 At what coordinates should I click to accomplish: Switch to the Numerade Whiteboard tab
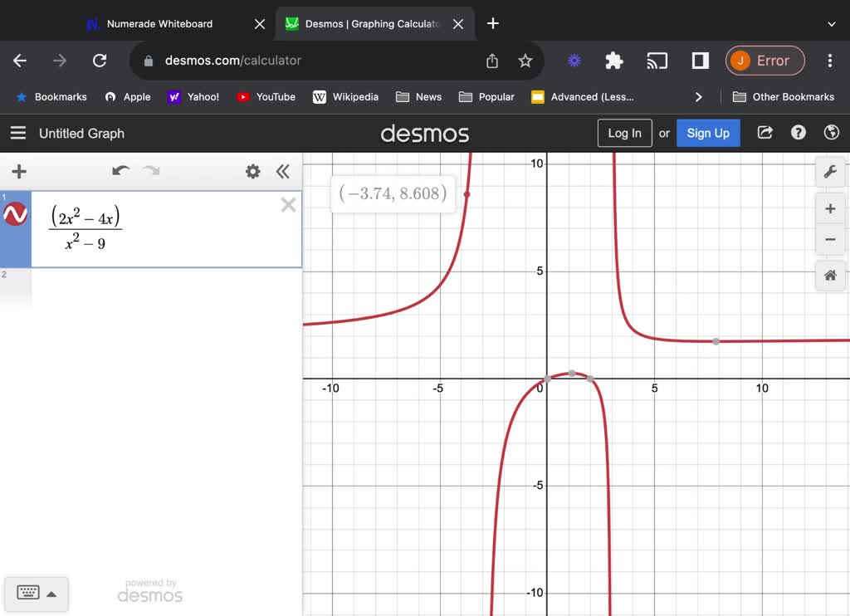[x=159, y=24]
